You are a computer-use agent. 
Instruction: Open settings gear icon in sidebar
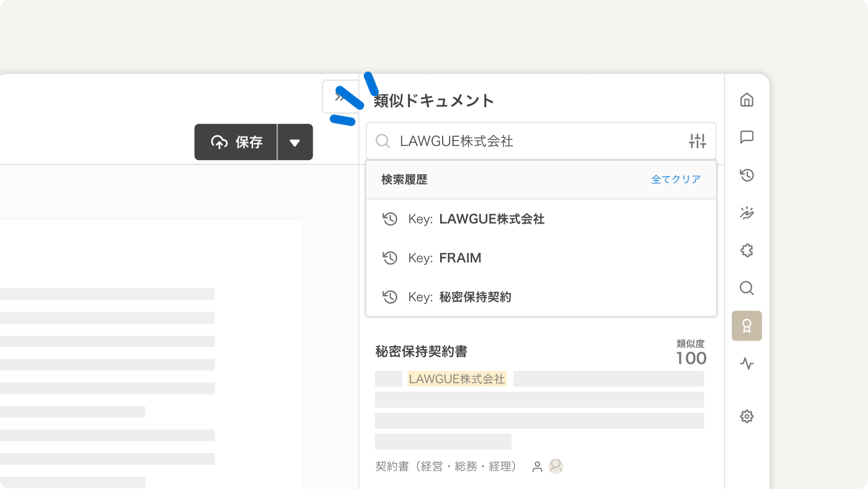click(x=747, y=417)
